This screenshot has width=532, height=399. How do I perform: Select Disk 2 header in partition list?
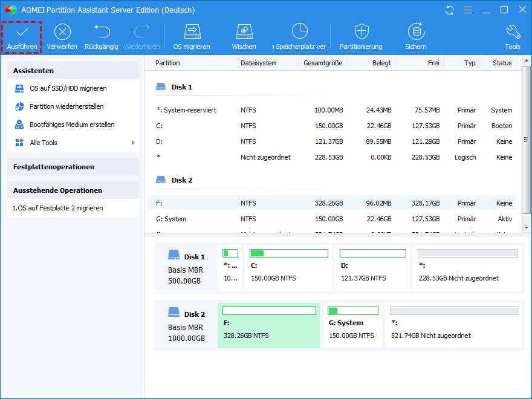click(174, 180)
